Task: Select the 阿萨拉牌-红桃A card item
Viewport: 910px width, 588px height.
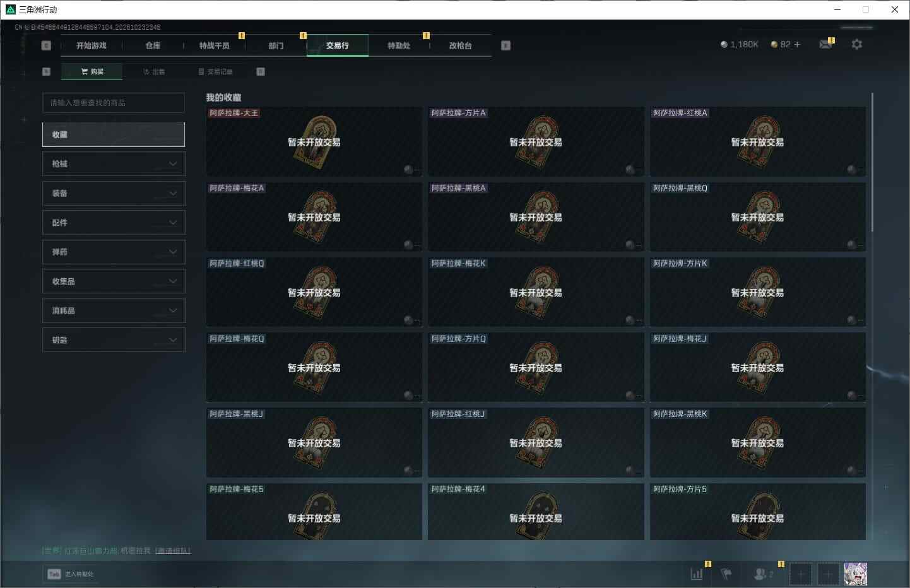Action: [758, 142]
